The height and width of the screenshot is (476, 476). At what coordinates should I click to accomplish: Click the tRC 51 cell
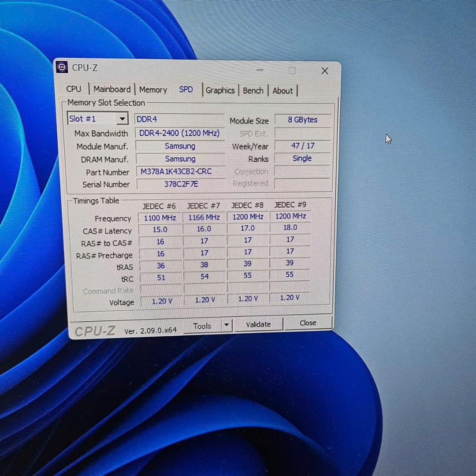(x=161, y=278)
